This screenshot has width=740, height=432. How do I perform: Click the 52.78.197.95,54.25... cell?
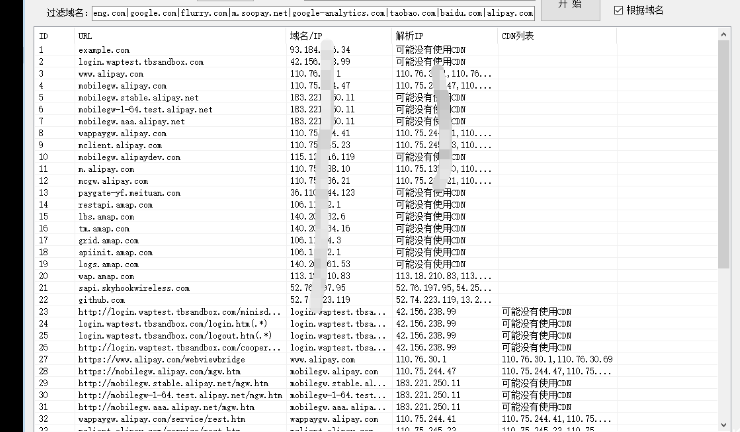tap(444, 288)
